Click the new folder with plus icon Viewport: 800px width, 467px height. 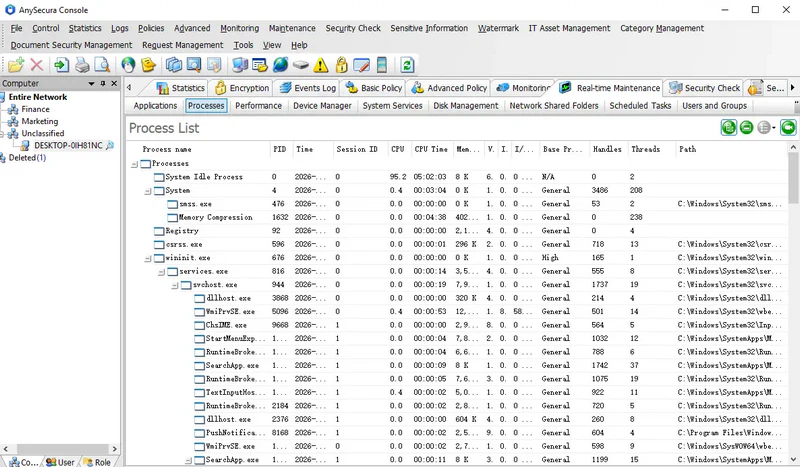click(16, 65)
